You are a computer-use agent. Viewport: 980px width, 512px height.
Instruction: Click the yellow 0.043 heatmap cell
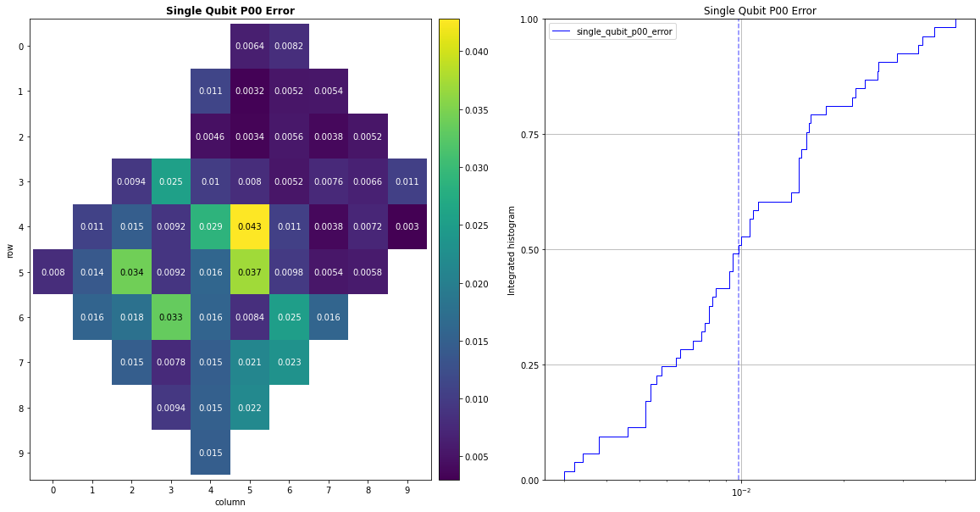click(x=250, y=227)
